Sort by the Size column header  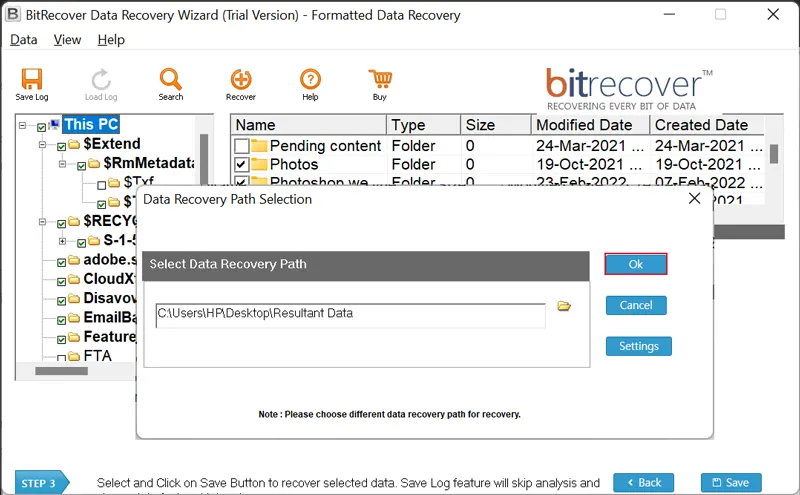[x=496, y=125]
